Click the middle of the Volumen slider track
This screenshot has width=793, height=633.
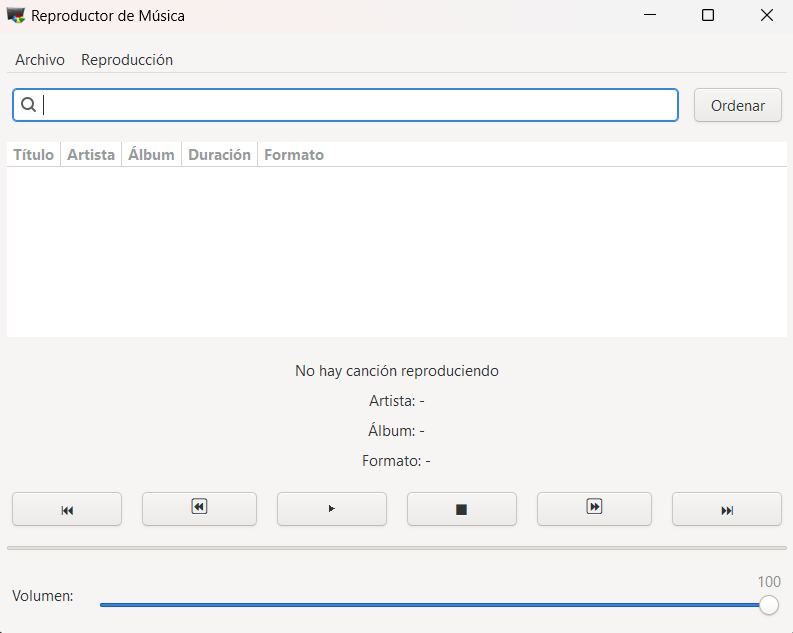[x=434, y=605]
